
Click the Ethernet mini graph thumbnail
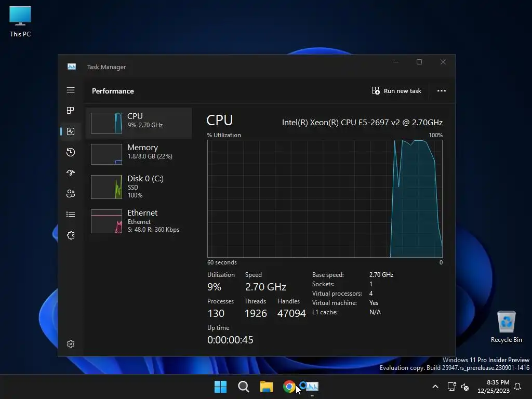click(x=107, y=221)
